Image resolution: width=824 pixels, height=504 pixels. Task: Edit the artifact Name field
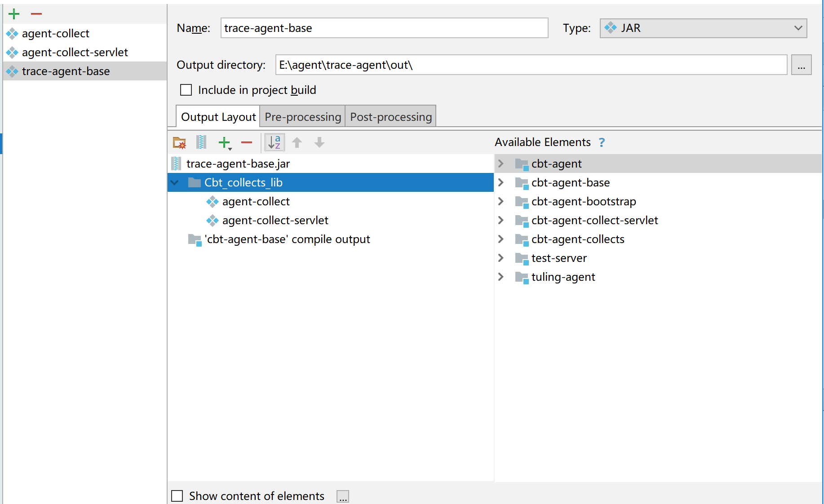pyautogui.click(x=384, y=28)
